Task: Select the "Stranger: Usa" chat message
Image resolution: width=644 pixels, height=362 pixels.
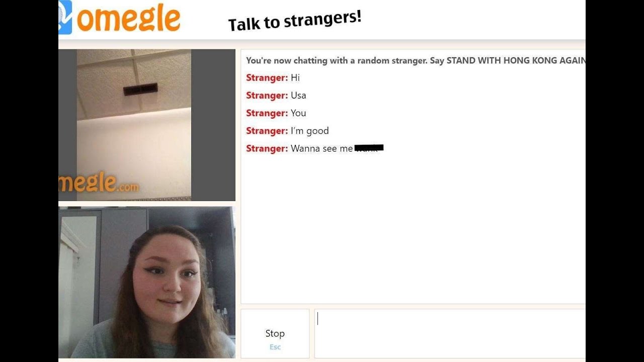Action: pyautogui.click(x=276, y=96)
